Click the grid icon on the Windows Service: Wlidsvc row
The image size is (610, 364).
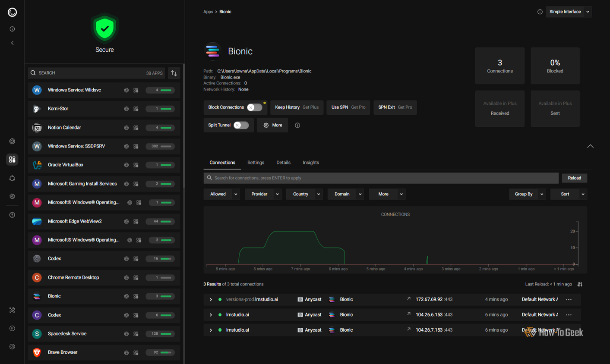pos(136,91)
